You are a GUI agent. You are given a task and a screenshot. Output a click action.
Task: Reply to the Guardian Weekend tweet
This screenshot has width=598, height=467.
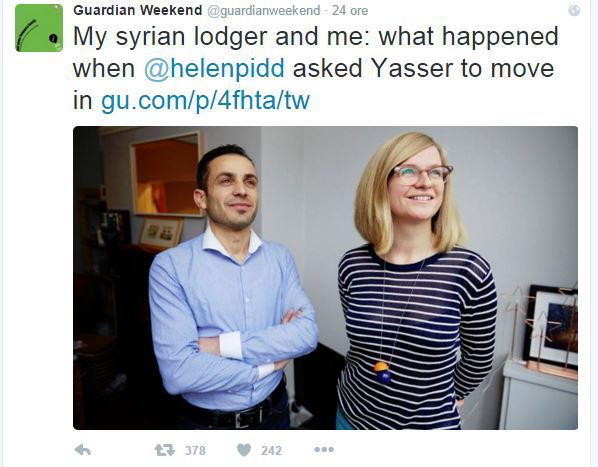[x=83, y=450]
